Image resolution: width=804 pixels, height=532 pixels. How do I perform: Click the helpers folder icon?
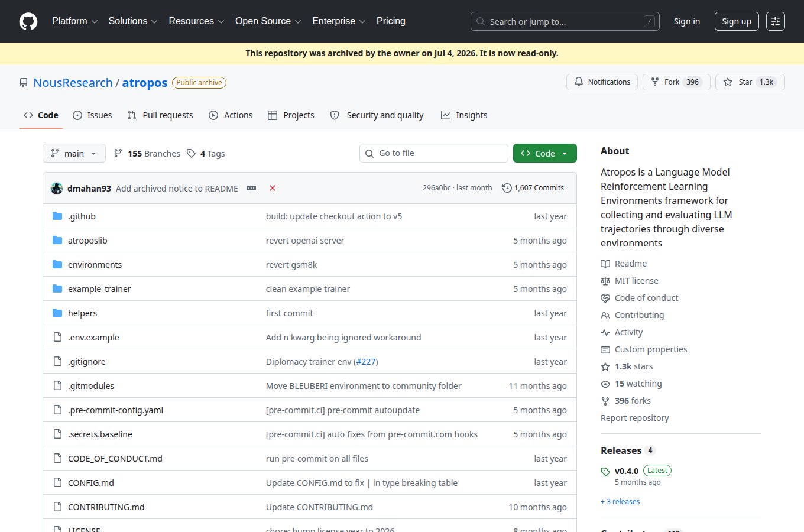57,313
